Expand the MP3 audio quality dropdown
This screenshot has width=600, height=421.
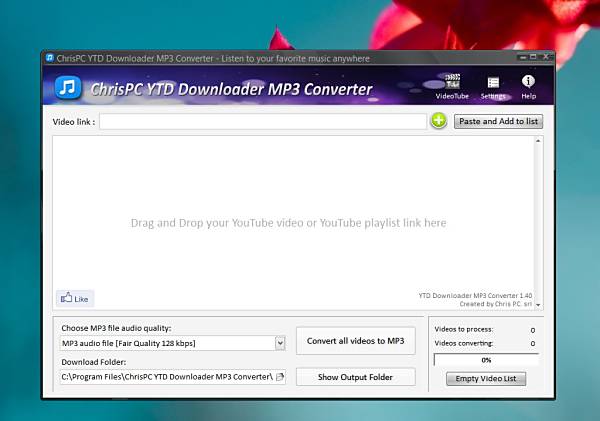(280, 343)
